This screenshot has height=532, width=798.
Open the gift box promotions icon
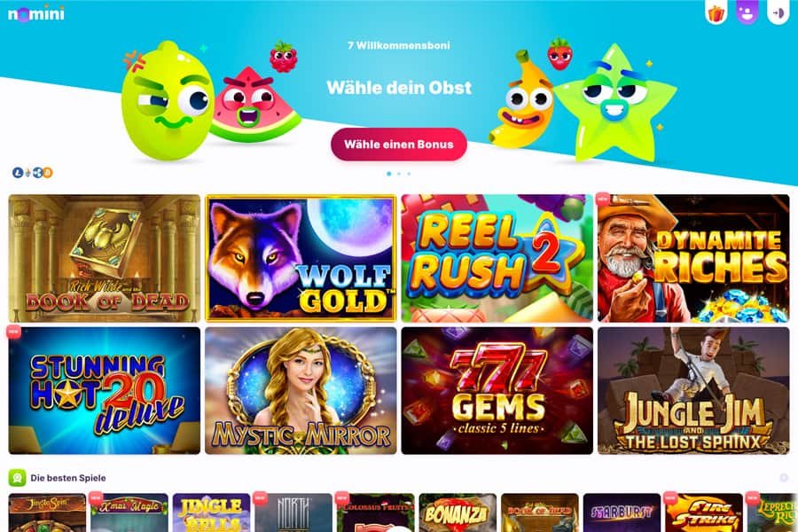[x=716, y=13]
